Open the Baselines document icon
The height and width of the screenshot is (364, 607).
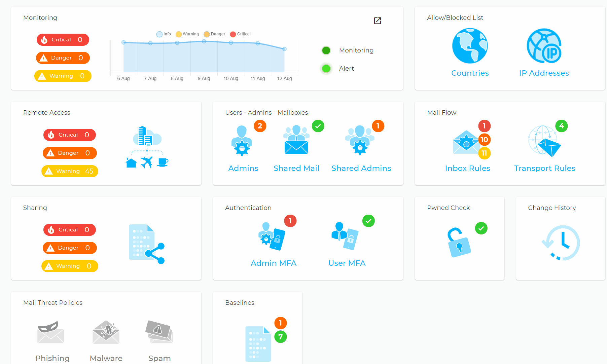tap(258, 343)
